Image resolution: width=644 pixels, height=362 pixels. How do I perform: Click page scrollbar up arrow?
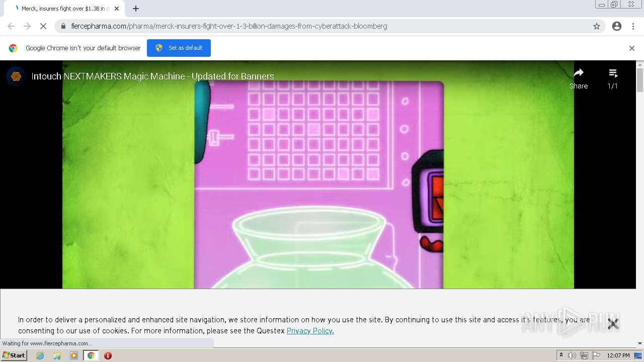coord(640,64)
